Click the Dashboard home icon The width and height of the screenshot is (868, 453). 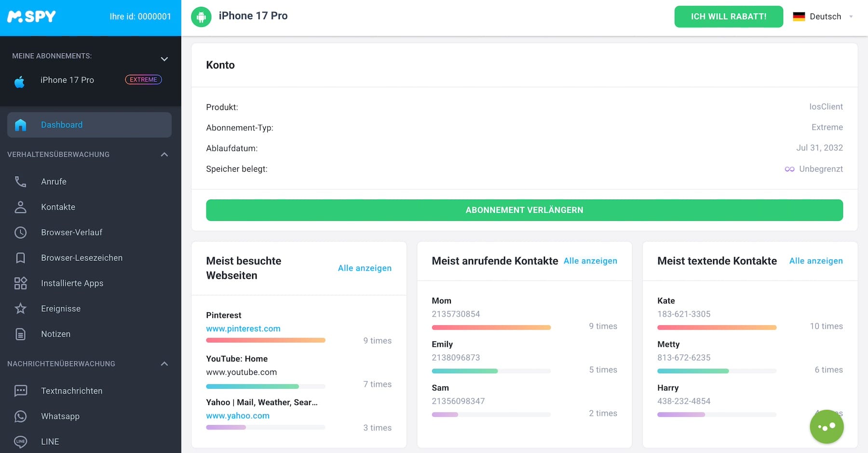(20, 125)
